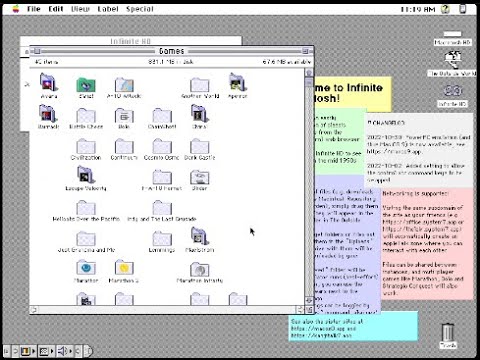
Task: Launch the Escape Velocity icon
Action: point(86,175)
